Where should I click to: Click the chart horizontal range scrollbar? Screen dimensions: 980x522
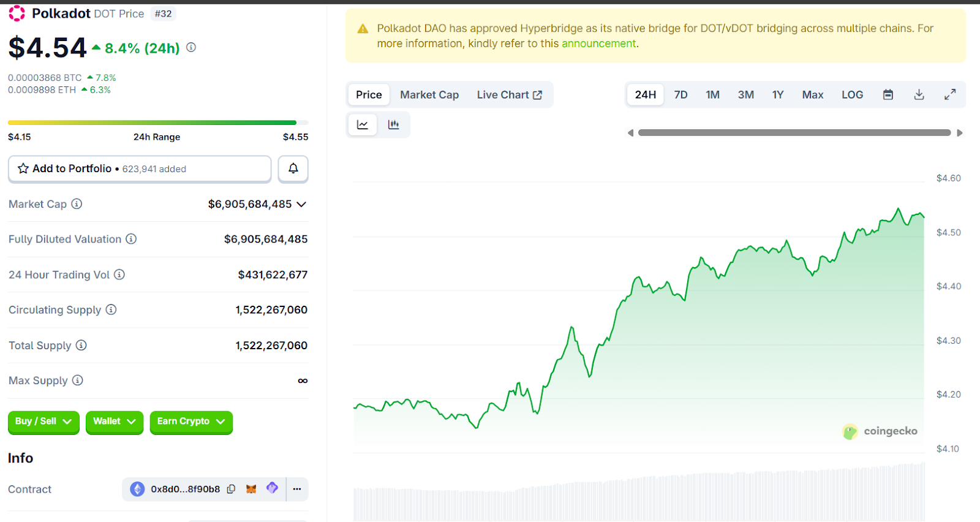click(794, 133)
